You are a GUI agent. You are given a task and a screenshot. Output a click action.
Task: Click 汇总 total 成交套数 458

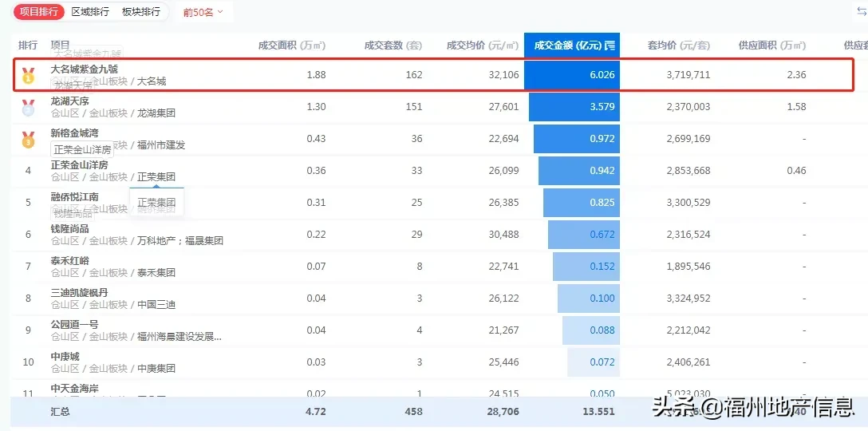[413, 412]
